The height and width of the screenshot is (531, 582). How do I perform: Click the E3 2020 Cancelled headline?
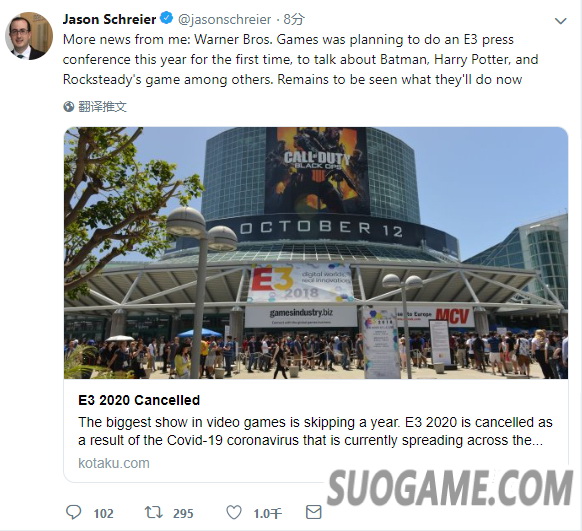139,400
